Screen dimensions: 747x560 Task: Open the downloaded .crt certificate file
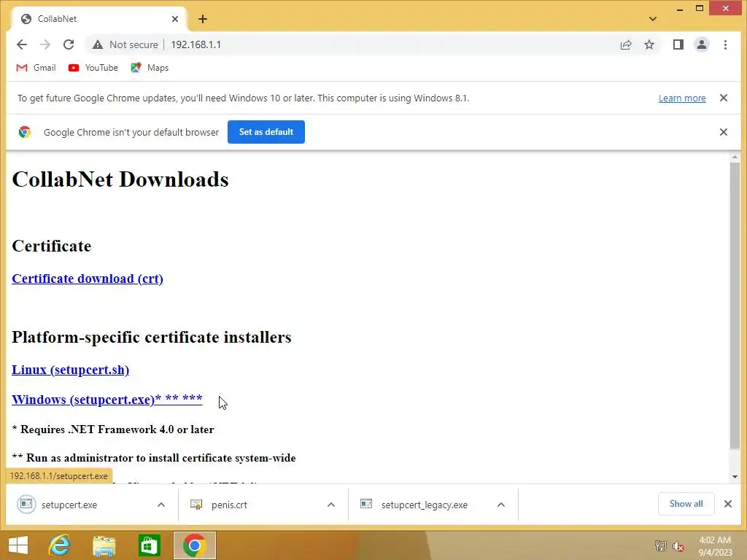[229, 505]
